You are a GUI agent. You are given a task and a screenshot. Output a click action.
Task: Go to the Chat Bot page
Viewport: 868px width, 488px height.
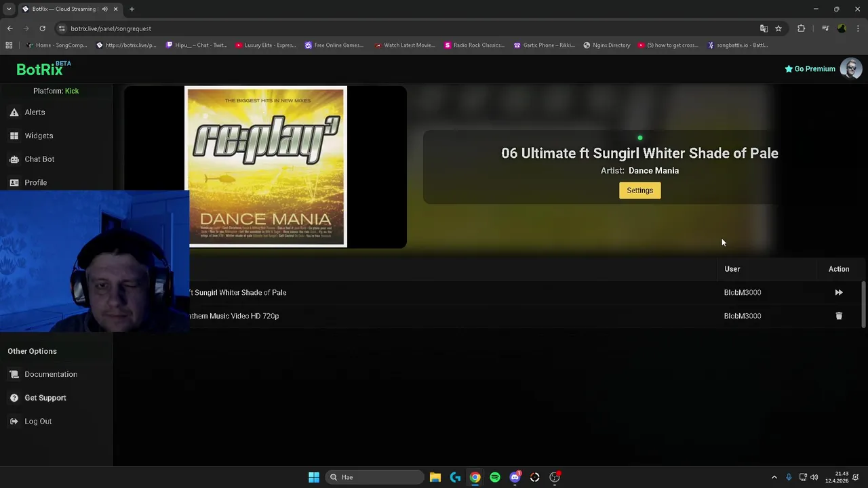pyautogui.click(x=39, y=159)
